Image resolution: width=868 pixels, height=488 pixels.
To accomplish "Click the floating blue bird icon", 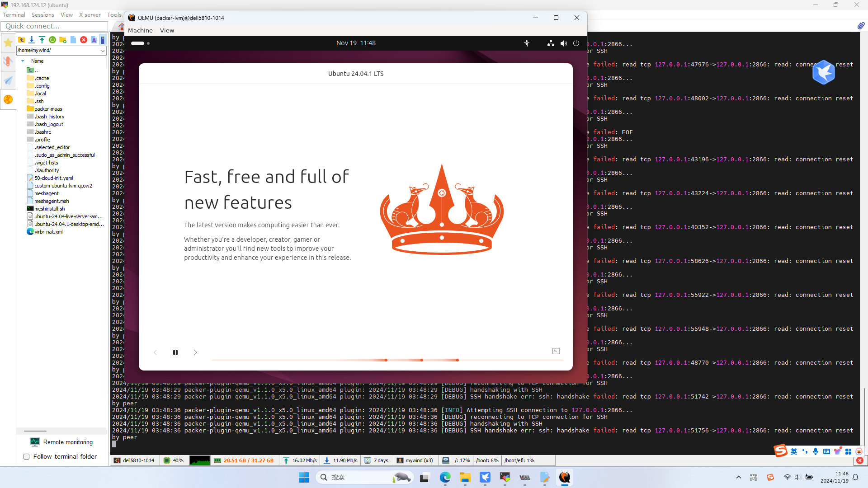I will [823, 72].
